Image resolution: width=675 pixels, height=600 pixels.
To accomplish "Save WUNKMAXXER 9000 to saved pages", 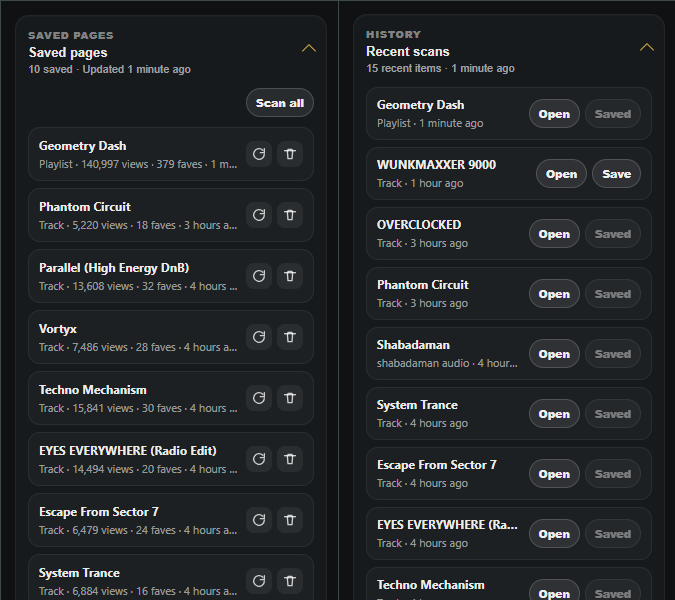I will pyautogui.click(x=616, y=174).
